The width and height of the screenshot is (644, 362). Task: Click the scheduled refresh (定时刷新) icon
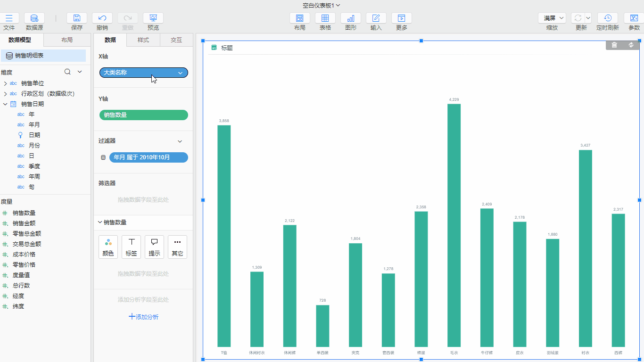coord(607,18)
